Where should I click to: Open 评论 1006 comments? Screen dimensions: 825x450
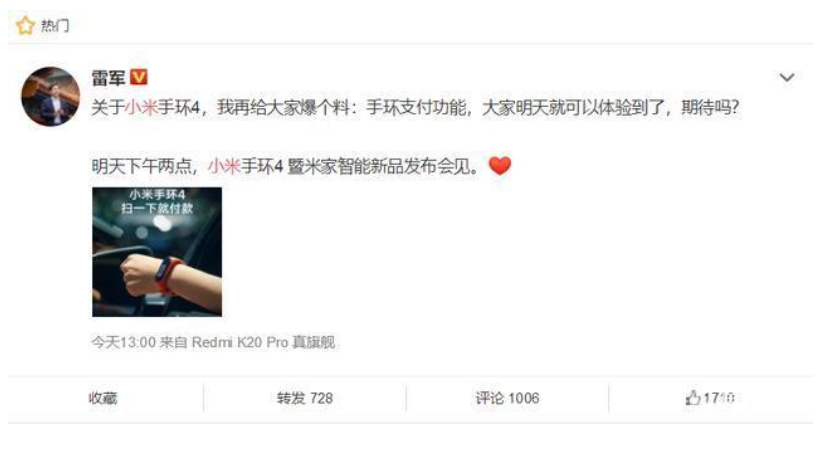coord(507,398)
